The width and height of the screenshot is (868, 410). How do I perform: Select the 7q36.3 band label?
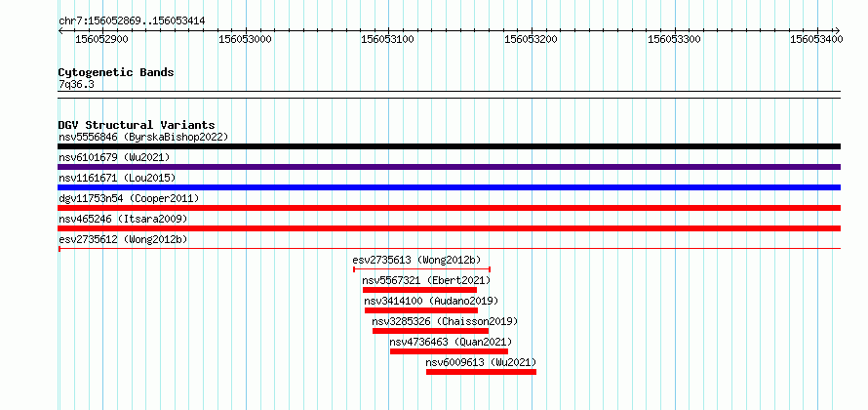click(x=76, y=84)
